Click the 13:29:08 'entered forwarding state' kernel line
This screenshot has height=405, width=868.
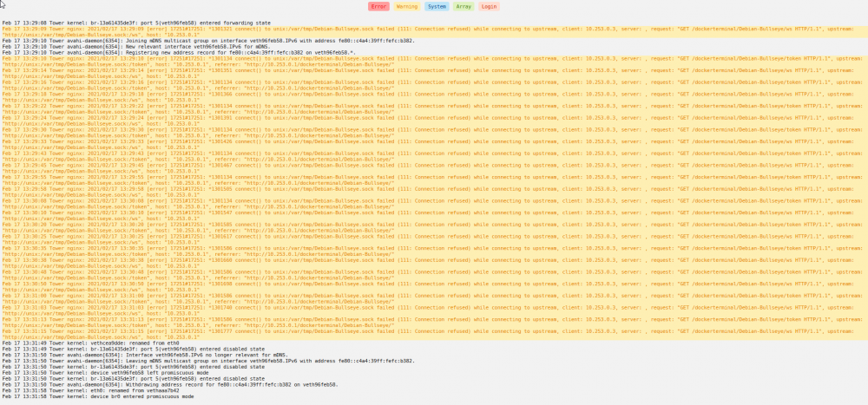point(137,23)
